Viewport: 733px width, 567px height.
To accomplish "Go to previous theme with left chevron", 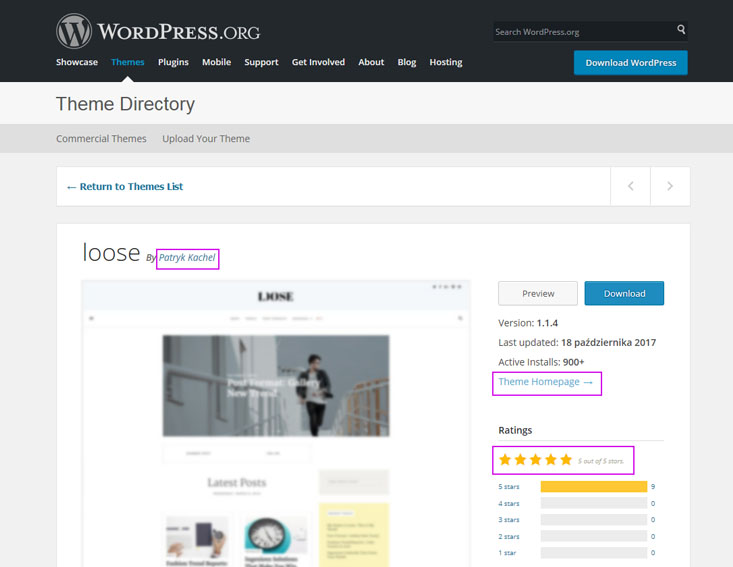I will (630, 186).
